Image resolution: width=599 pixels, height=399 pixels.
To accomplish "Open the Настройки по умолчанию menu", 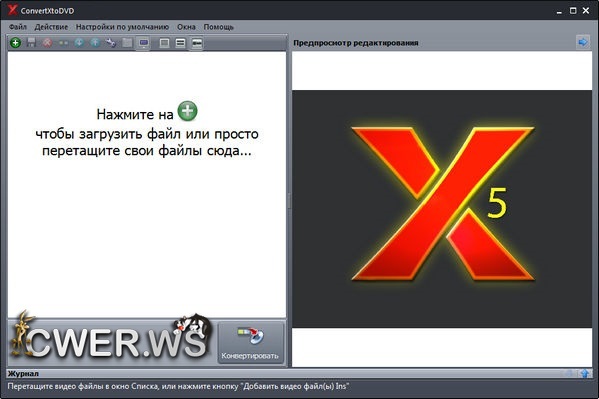I will click(122, 27).
